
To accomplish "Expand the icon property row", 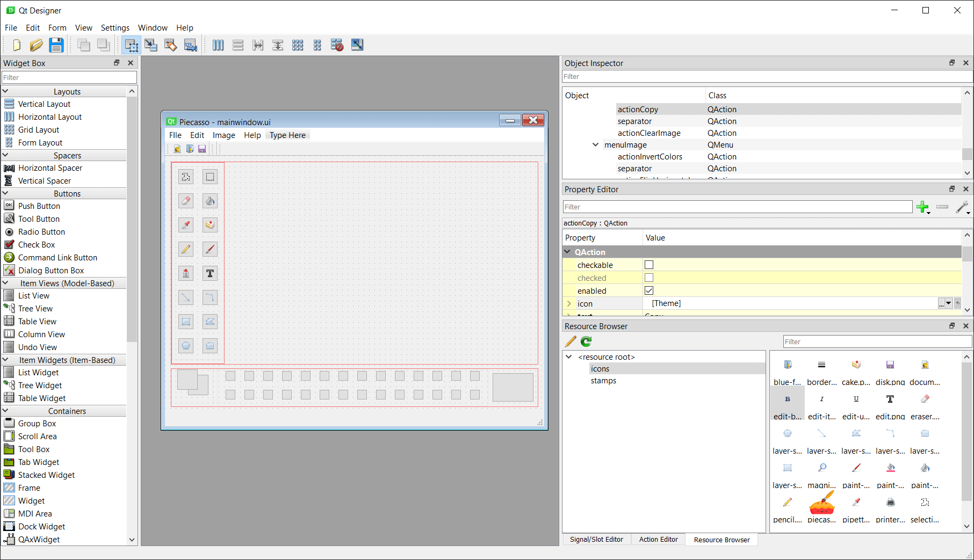I will click(569, 303).
